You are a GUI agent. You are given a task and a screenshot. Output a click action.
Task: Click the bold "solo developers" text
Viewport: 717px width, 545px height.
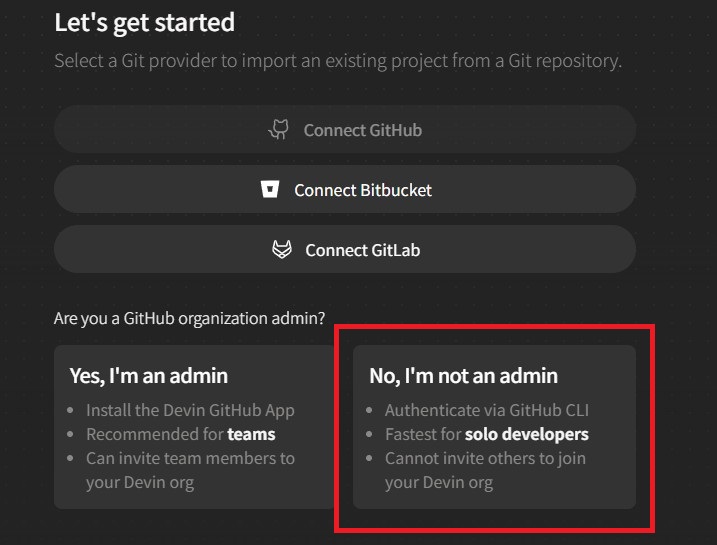click(526, 434)
